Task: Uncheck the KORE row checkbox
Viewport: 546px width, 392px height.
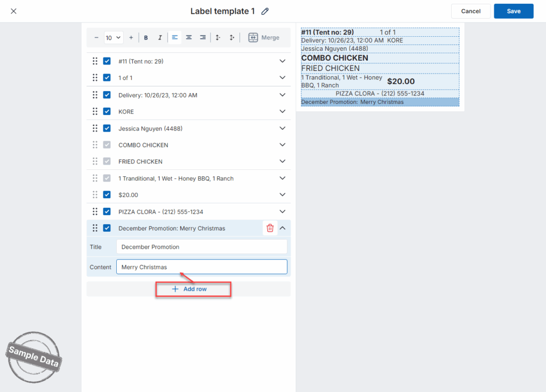Action: coord(107,111)
